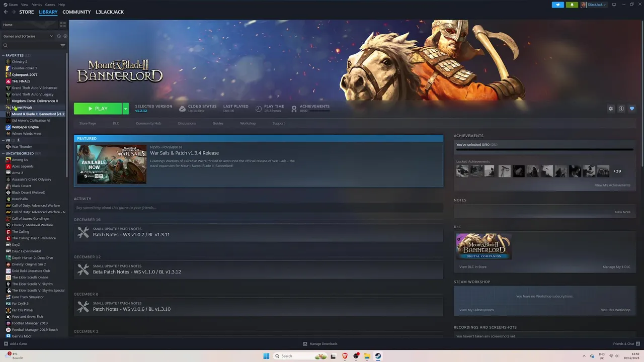The width and height of the screenshot is (644, 362).
Task: Open the Store Page link
Action: click(88, 123)
